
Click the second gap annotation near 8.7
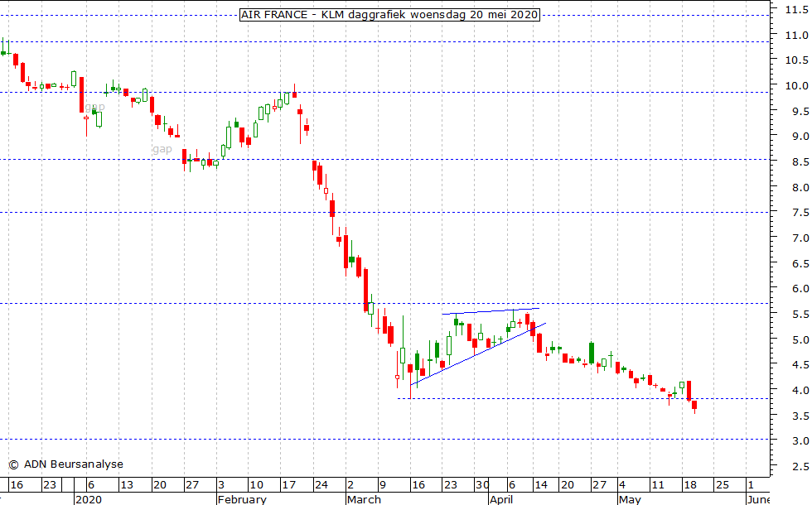(162, 149)
